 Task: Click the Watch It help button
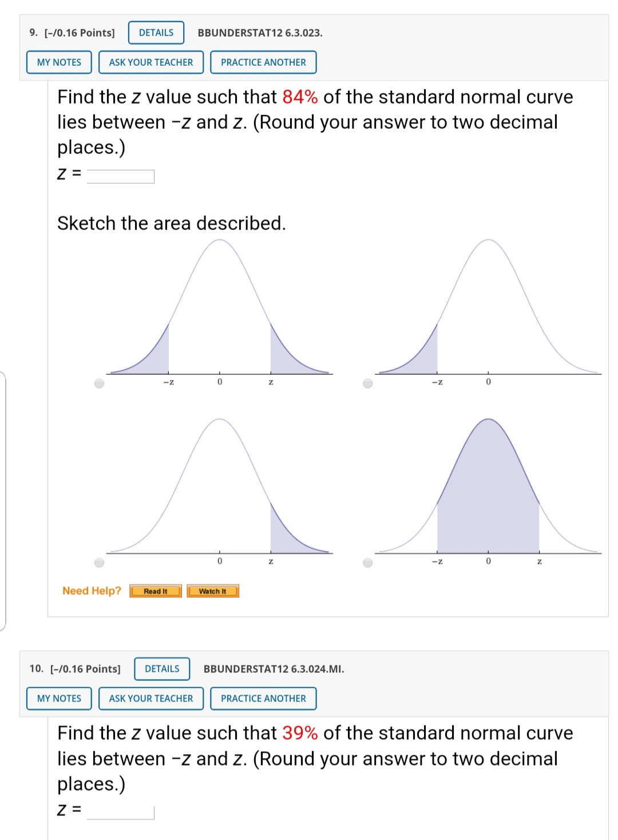212,591
